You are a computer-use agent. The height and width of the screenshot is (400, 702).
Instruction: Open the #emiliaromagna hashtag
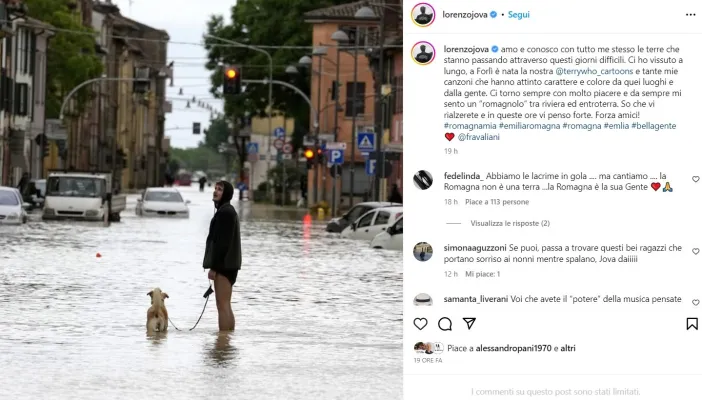(x=529, y=126)
